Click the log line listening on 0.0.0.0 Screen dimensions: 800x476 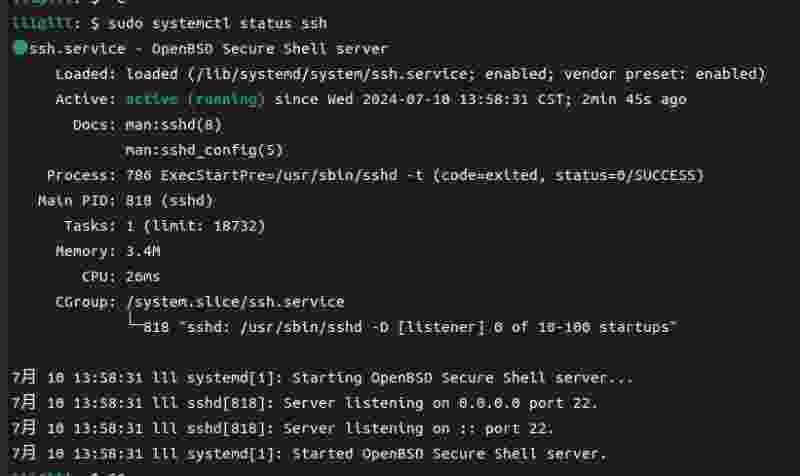304,403
